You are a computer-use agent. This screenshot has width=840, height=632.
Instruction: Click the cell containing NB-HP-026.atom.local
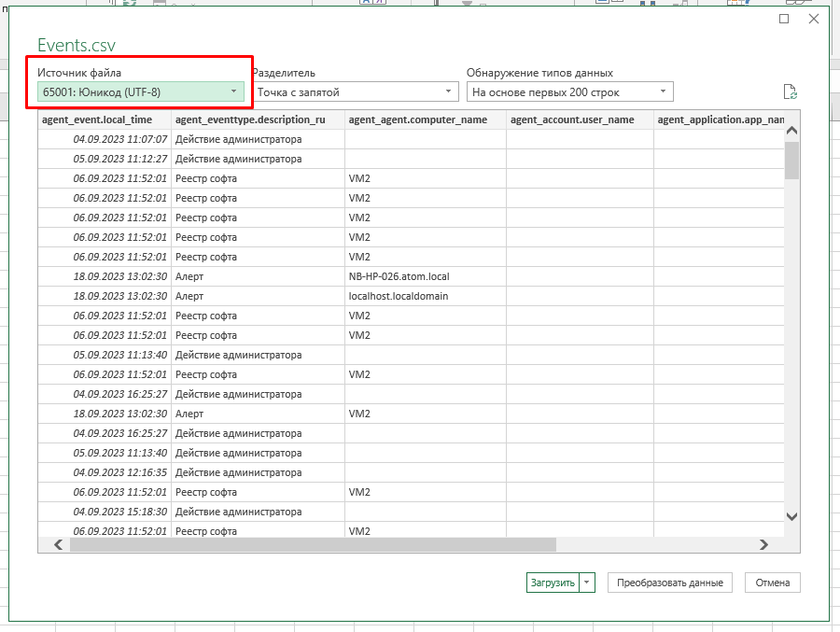[x=401, y=276]
